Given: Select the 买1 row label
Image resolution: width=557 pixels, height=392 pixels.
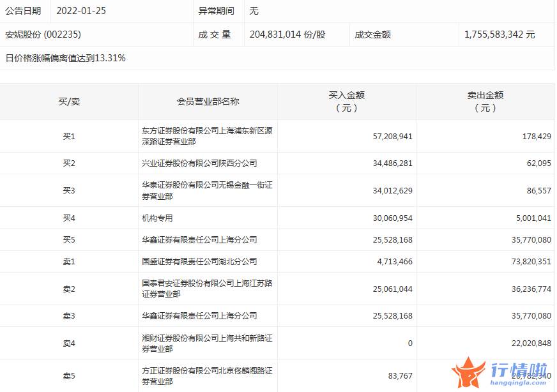Looking at the screenshot, I should [x=69, y=137].
